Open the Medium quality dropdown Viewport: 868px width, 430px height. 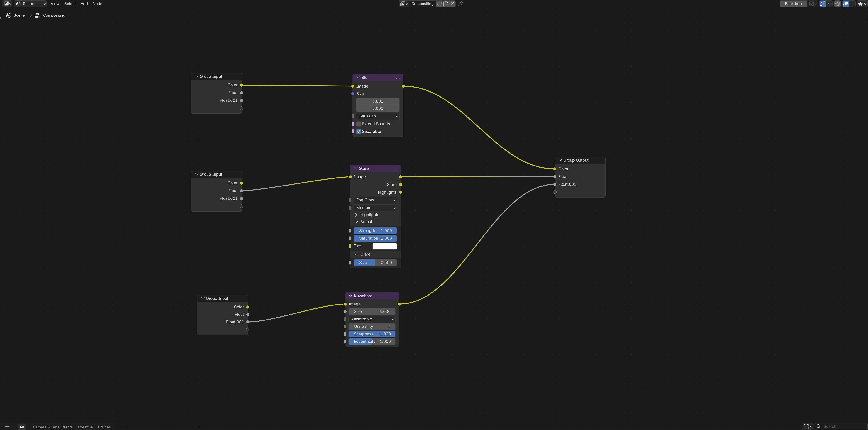coord(375,208)
